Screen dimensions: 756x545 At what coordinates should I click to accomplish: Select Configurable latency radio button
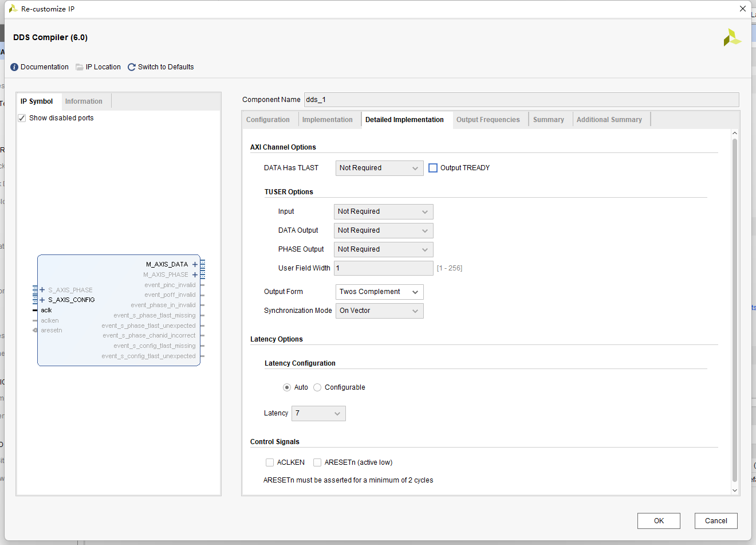pos(317,387)
